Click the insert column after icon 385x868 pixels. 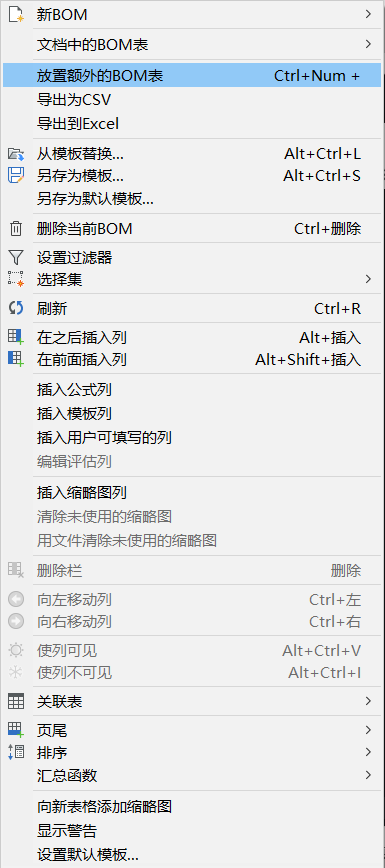click(16, 337)
